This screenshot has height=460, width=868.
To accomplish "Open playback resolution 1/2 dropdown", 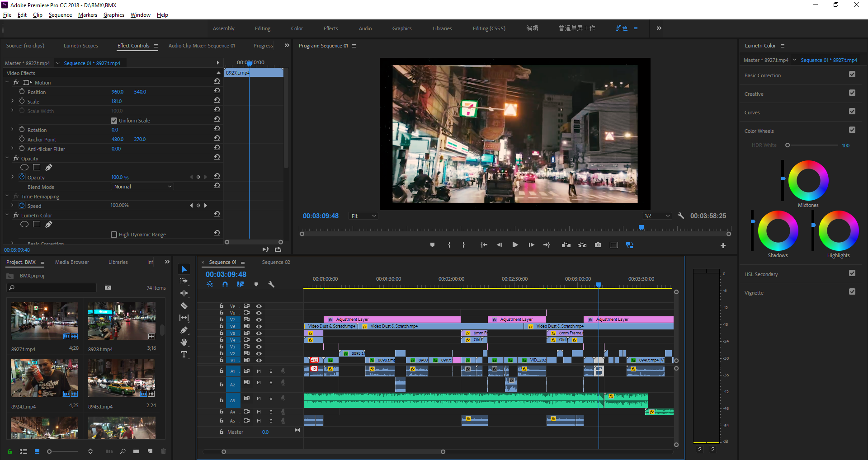I will point(657,216).
